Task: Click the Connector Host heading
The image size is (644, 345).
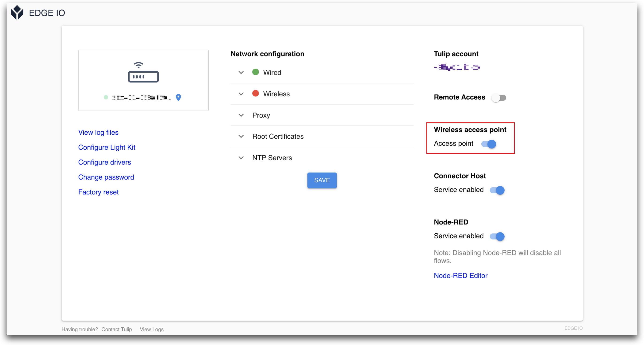Action: pos(460,176)
